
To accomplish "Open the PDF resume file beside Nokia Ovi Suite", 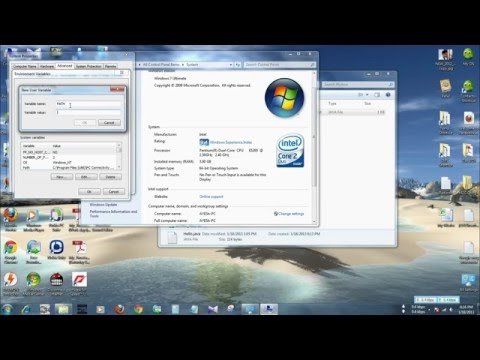I will pyautogui.click(x=79, y=252).
